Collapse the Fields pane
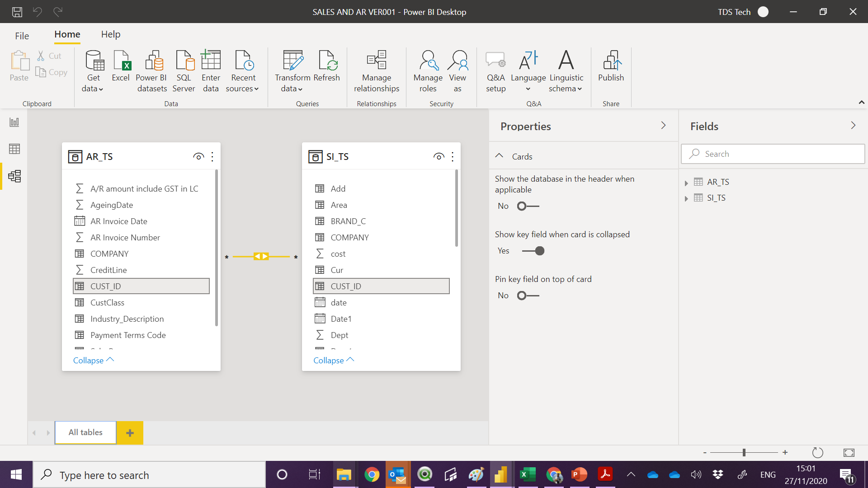Image resolution: width=868 pixels, height=488 pixels. [x=853, y=126]
